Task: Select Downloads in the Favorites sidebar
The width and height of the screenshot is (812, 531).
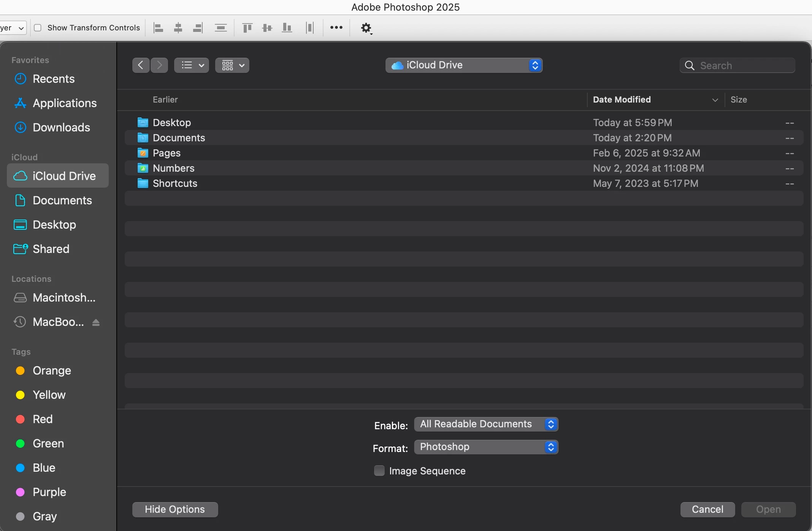Action: [x=61, y=128]
